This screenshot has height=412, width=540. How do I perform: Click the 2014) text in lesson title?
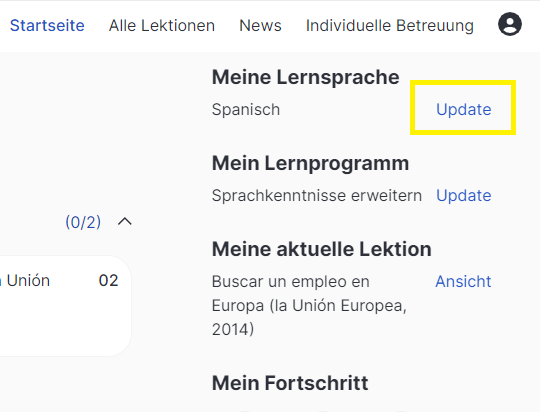pyautogui.click(x=233, y=329)
